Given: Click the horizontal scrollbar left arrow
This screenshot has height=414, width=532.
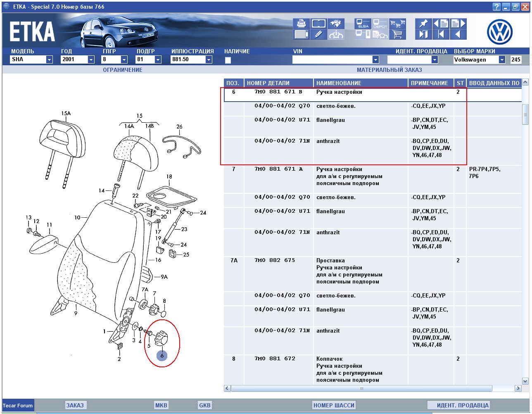Looking at the screenshot, I should [x=227, y=388].
